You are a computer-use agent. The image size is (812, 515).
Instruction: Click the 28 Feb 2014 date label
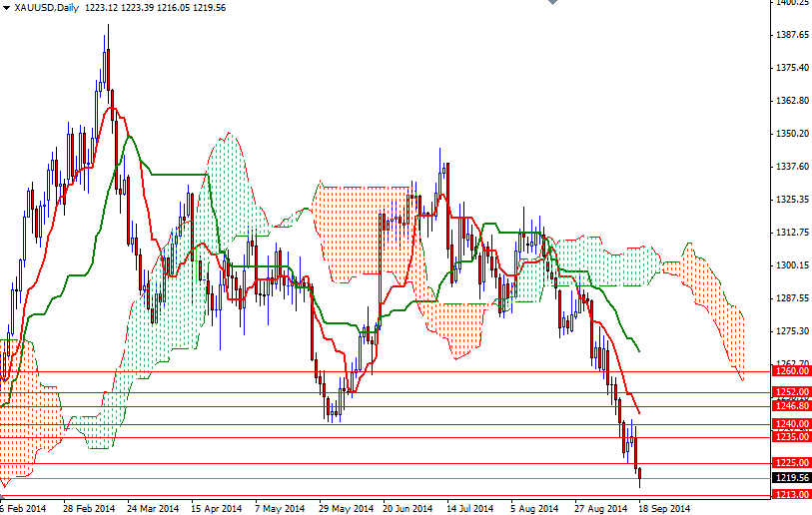[89, 508]
